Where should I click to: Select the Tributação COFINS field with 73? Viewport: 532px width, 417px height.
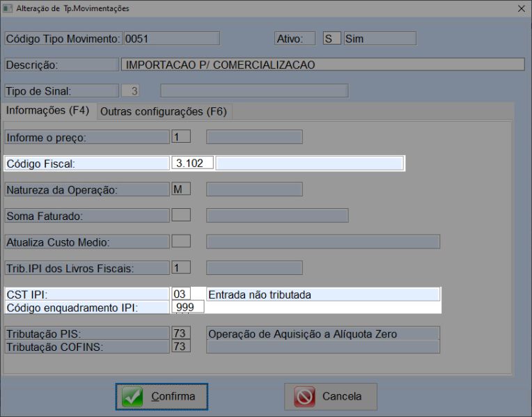[181, 346]
